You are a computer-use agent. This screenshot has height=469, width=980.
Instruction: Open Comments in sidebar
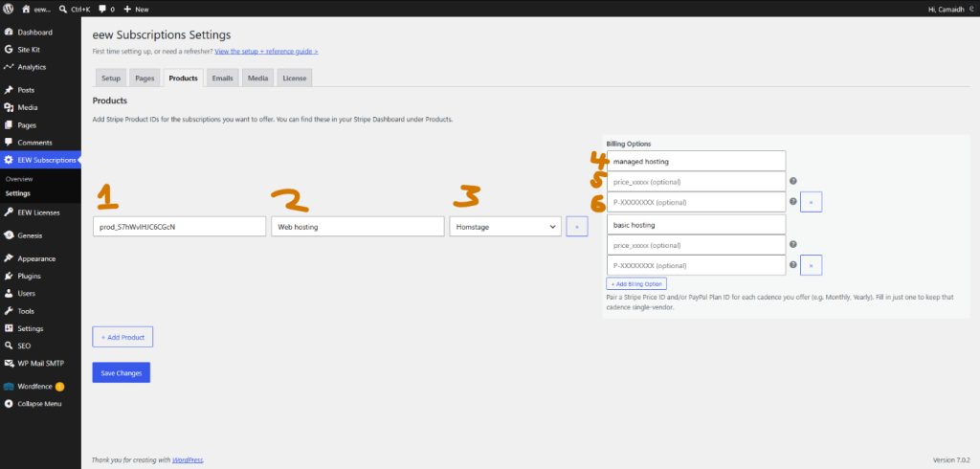point(40,143)
